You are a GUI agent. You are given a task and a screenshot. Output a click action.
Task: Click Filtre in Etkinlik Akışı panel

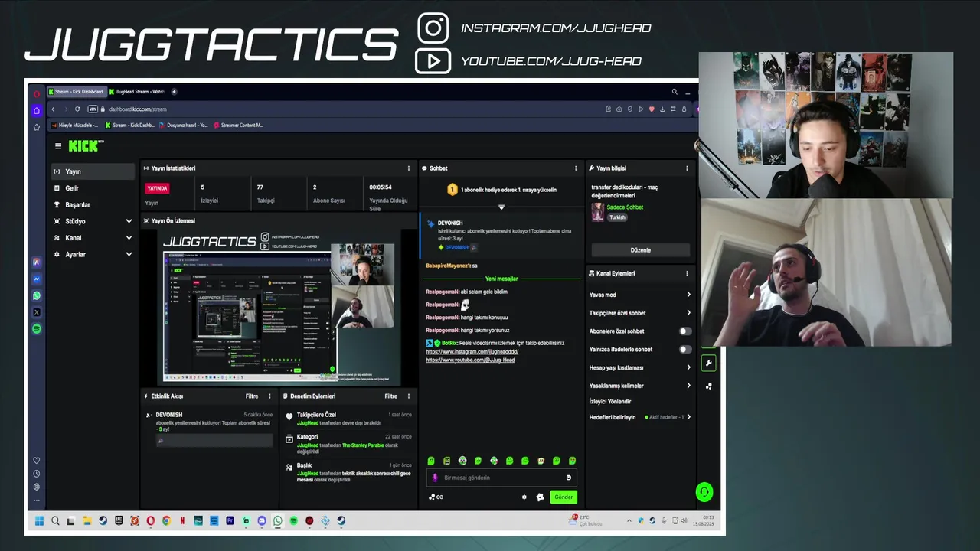(252, 396)
